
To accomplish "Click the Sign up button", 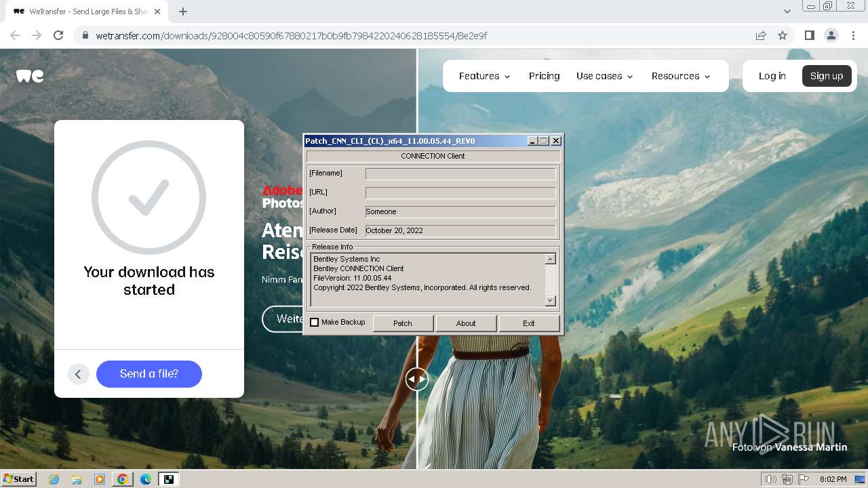I will [x=827, y=76].
